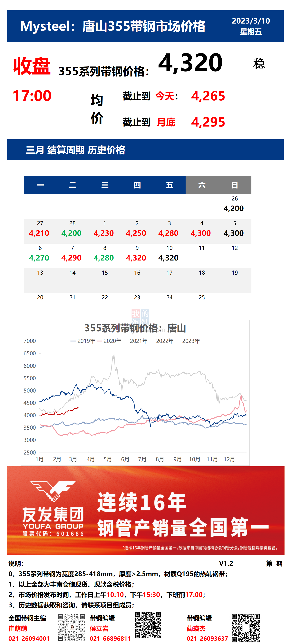Viewport: 291px width, 644px height.
Task: Click price 4,290 under day 7
Action: click(x=72, y=258)
